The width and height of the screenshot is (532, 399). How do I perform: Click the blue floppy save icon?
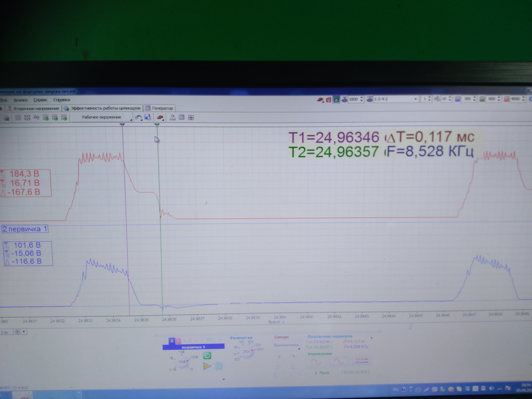pyautogui.click(x=147, y=117)
